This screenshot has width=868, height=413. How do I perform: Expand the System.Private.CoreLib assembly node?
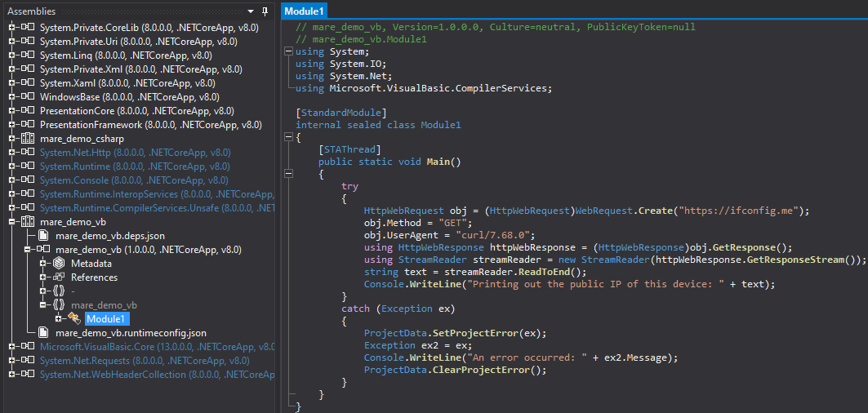click(11, 28)
